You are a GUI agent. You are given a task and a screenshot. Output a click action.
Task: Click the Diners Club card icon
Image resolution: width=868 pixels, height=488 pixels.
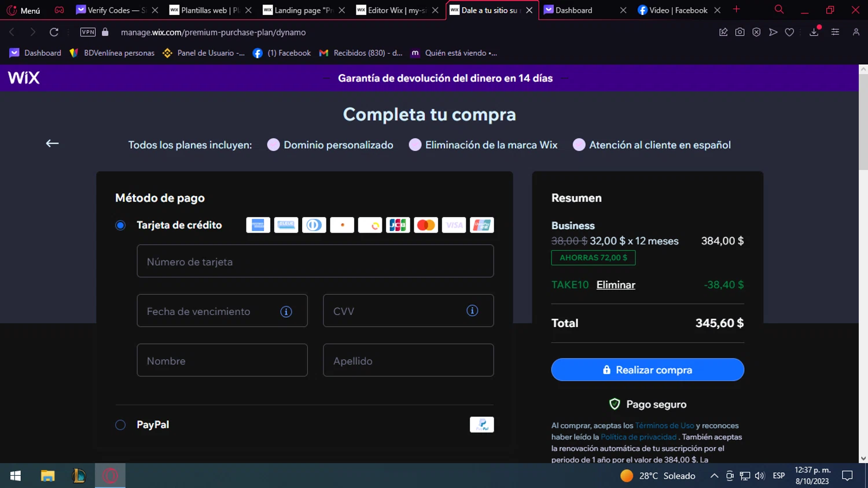pyautogui.click(x=314, y=225)
